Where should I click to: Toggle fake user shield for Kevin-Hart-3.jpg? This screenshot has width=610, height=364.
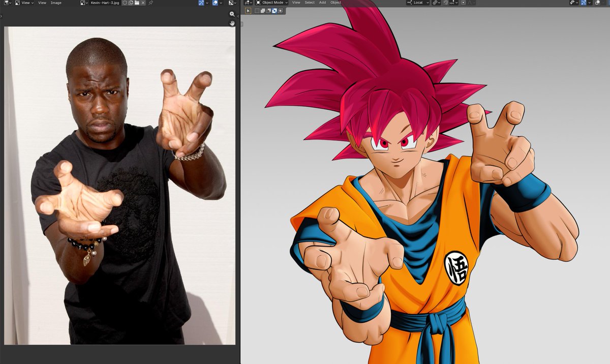(125, 3)
